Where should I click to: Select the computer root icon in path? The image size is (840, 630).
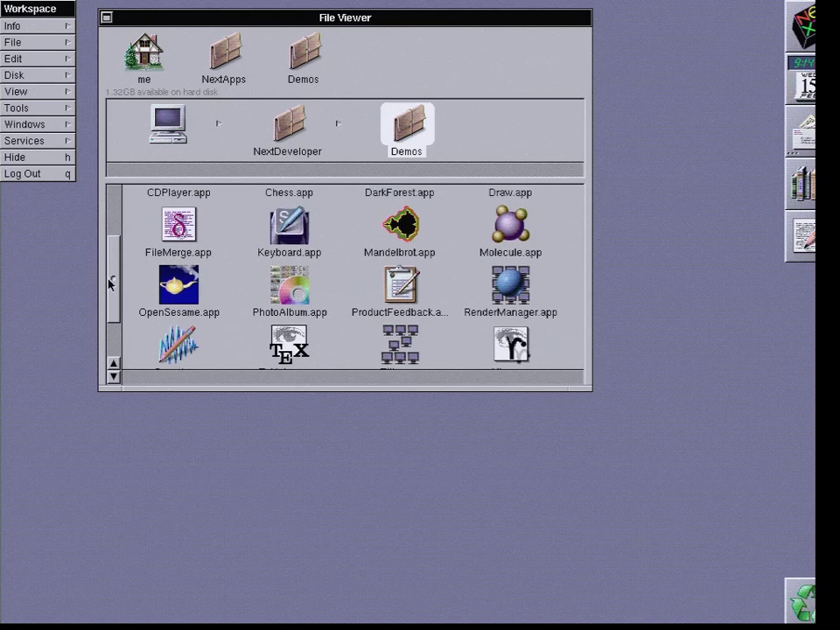pos(168,123)
